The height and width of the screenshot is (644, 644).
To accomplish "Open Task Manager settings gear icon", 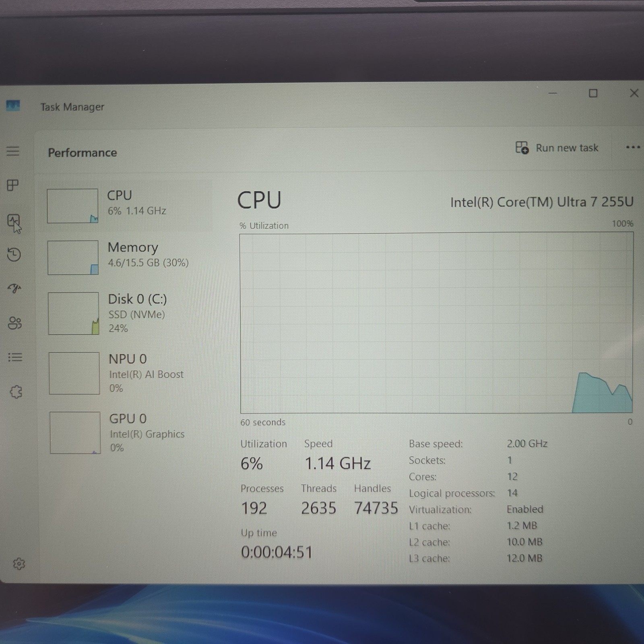I will [19, 564].
